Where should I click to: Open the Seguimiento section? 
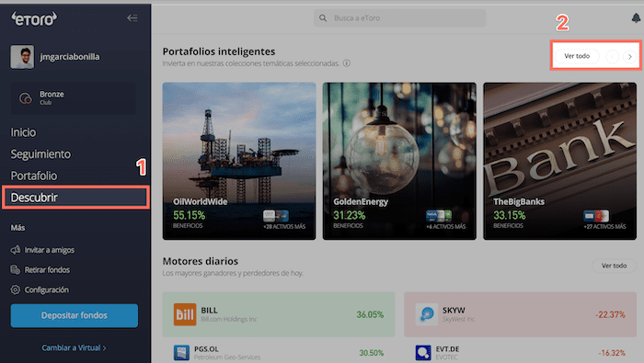[40, 154]
